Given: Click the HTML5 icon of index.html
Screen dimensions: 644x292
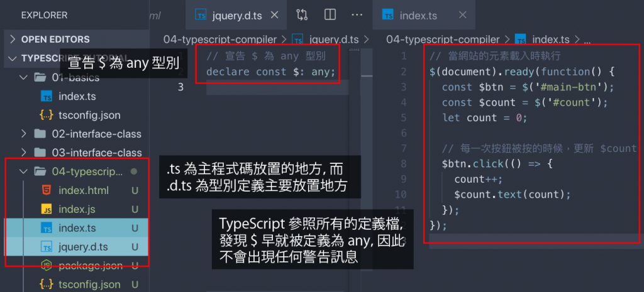Looking at the screenshot, I should [x=47, y=190].
